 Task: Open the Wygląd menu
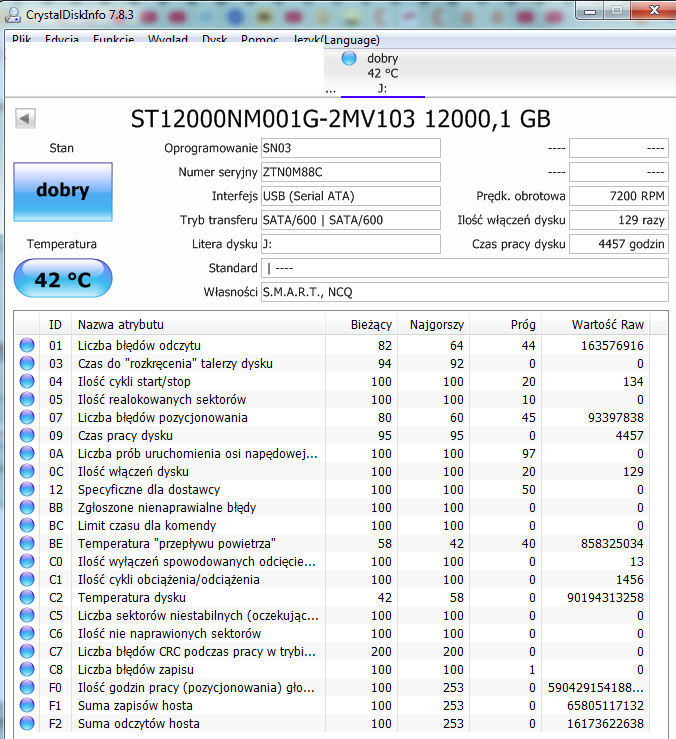coord(168,40)
